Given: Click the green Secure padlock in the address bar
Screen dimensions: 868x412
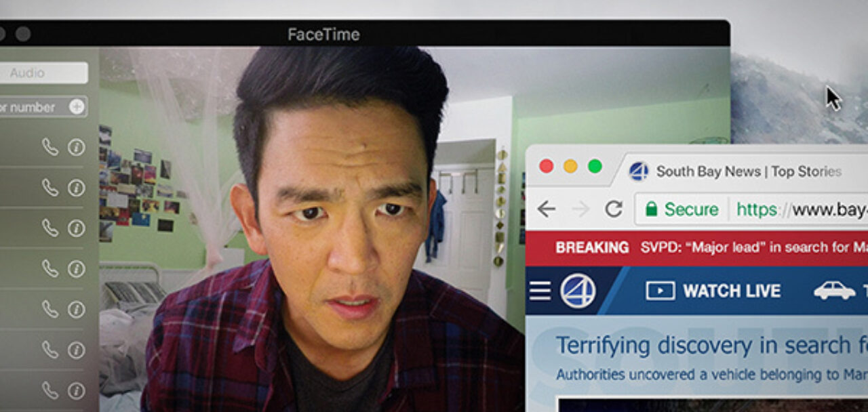Looking at the screenshot, I should pyautogui.click(x=652, y=209).
